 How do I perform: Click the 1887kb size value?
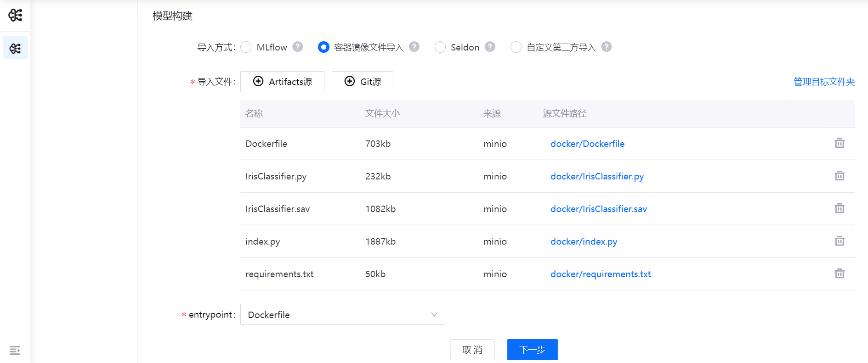pos(380,241)
